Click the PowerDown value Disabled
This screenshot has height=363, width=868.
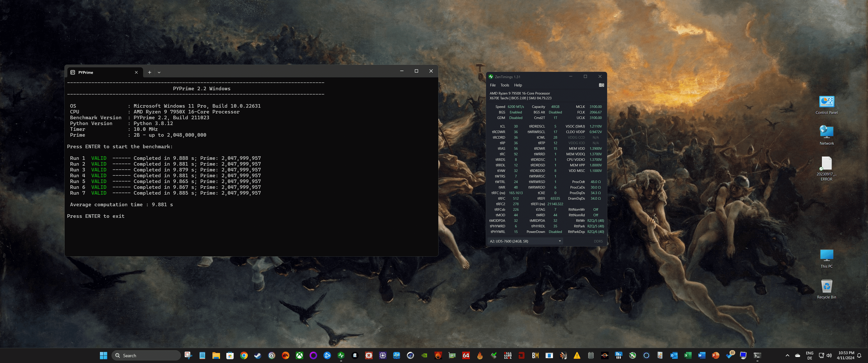[x=555, y=232]
